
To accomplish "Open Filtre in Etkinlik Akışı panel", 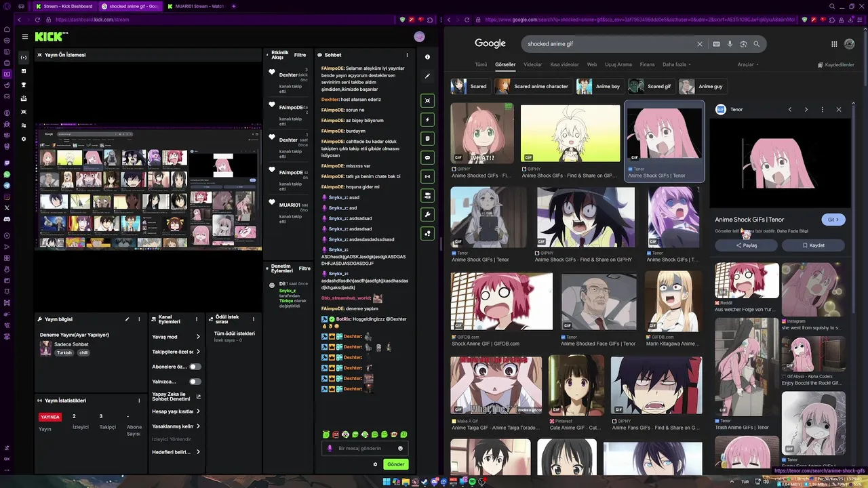I will 300,55.
